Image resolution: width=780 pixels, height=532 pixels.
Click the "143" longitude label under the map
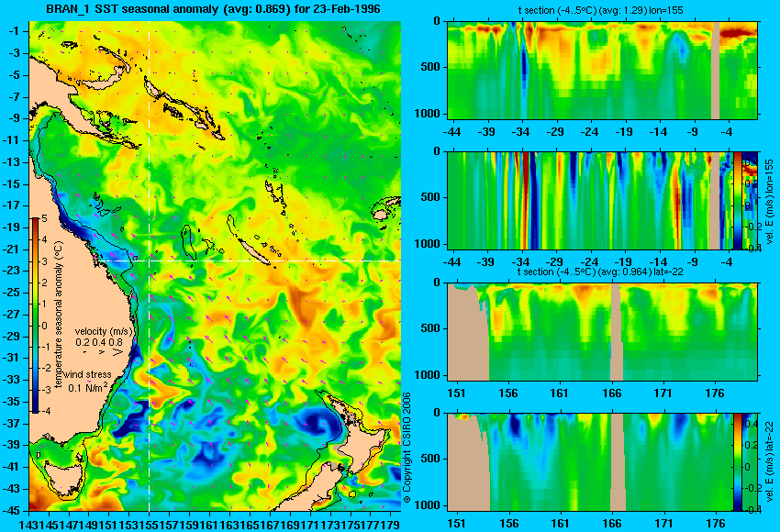click(x=26, y=524)
